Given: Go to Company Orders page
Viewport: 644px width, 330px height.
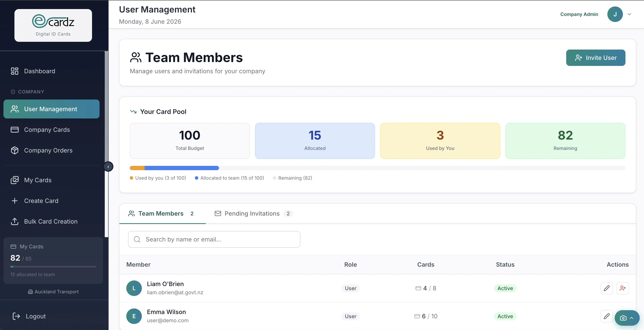Looking at the screenshot, I should click(x=52, y=150).
